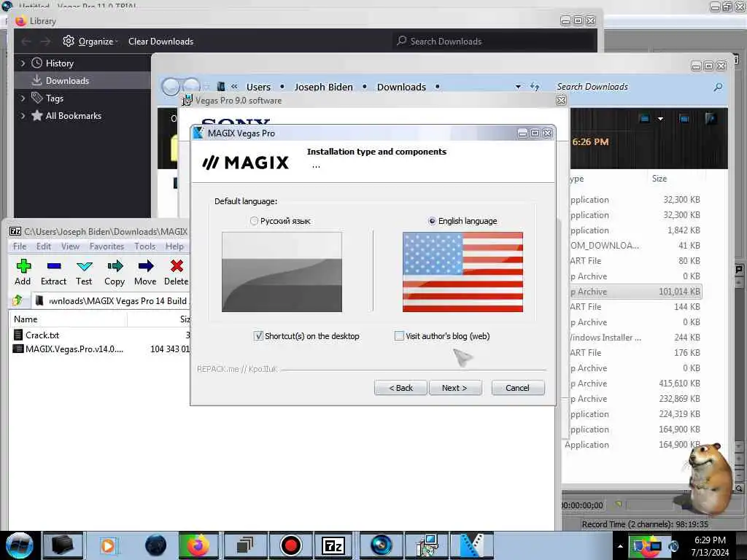747x560 pixels.
Task: Expand All Bookmarks in Library sidebar
Action: tap(23, 116)
